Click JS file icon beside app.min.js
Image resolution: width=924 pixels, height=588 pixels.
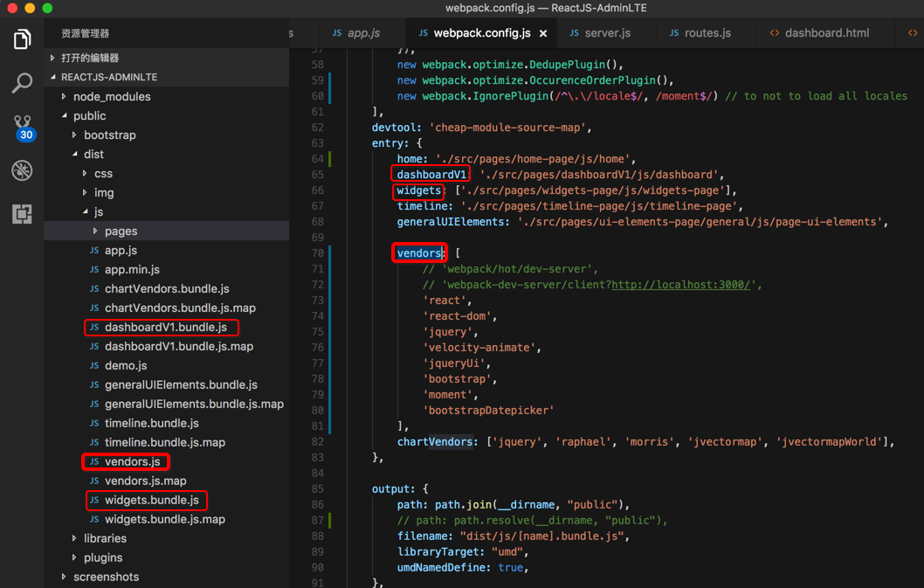coord(94,269)
